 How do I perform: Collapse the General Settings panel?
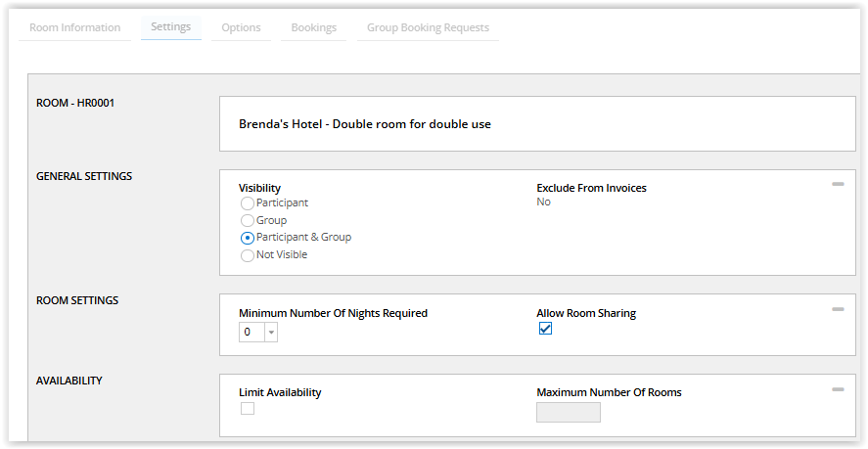[x=838, y=184]
